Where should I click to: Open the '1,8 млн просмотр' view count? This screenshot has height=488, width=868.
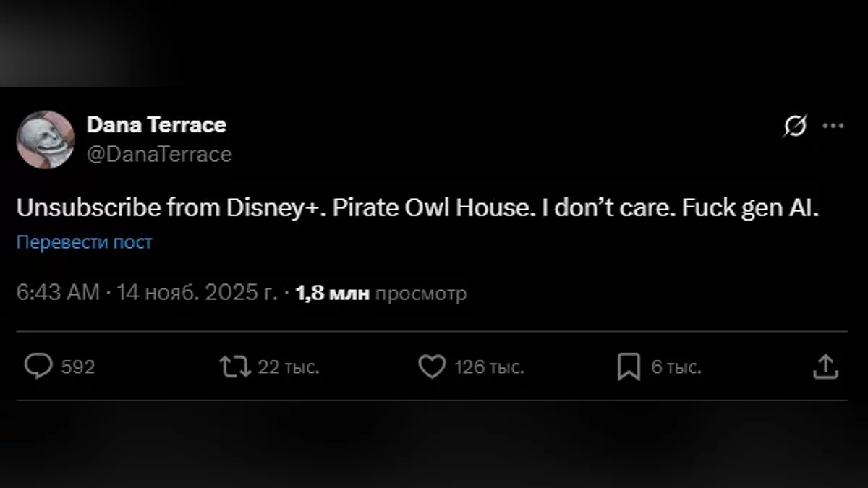[x=381, y=294]
